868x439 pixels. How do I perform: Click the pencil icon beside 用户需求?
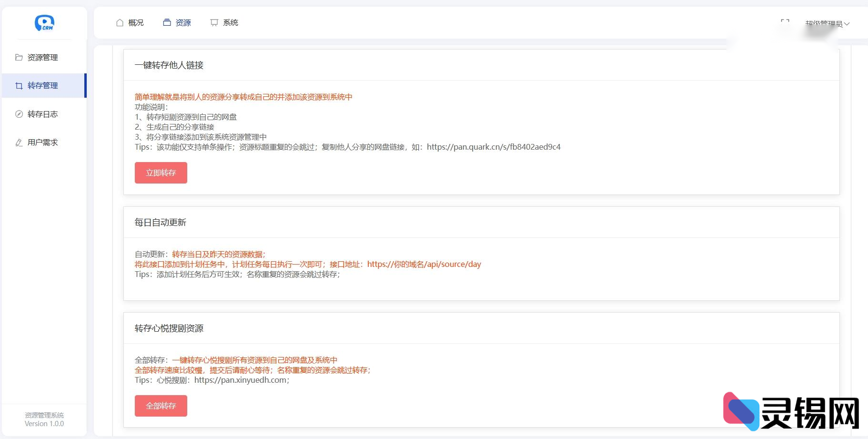click(18, 142)
